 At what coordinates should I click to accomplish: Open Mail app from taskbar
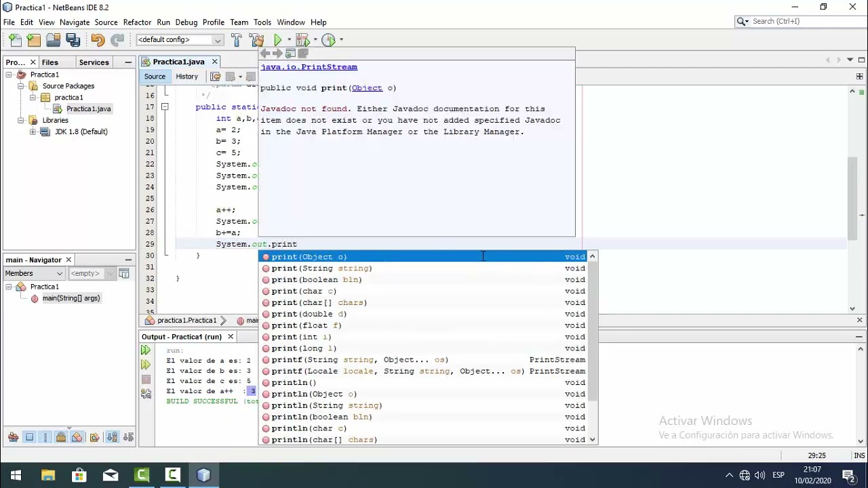point(110,475)
